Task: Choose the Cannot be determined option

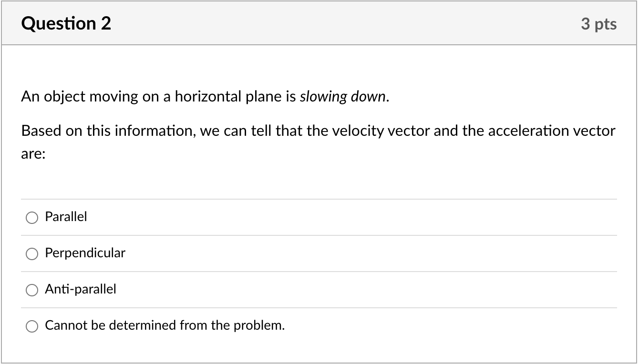Action: pyautogui.click(x=32, y=326)
